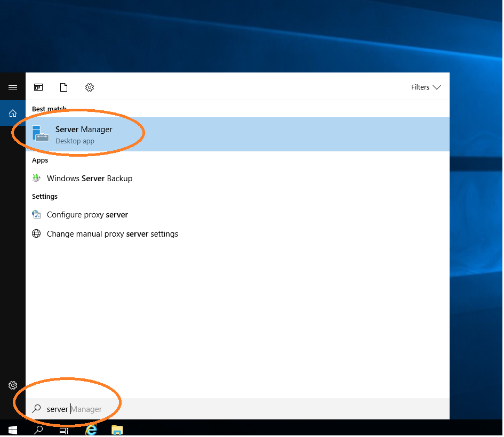
Task: Launch Server Manager desktop app result
Action: point(84,134)
